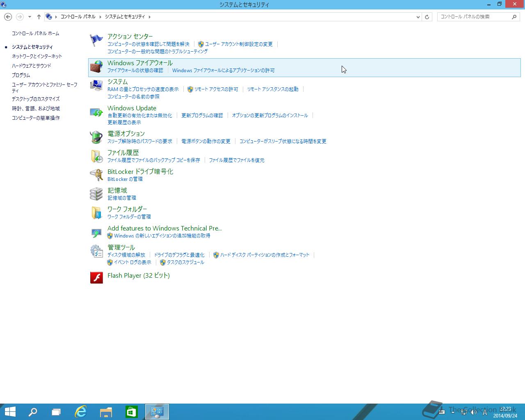This screenshot has width=525, height=420.
Task: Open recent locations dropdown arrow
Action: click(30, 17)
